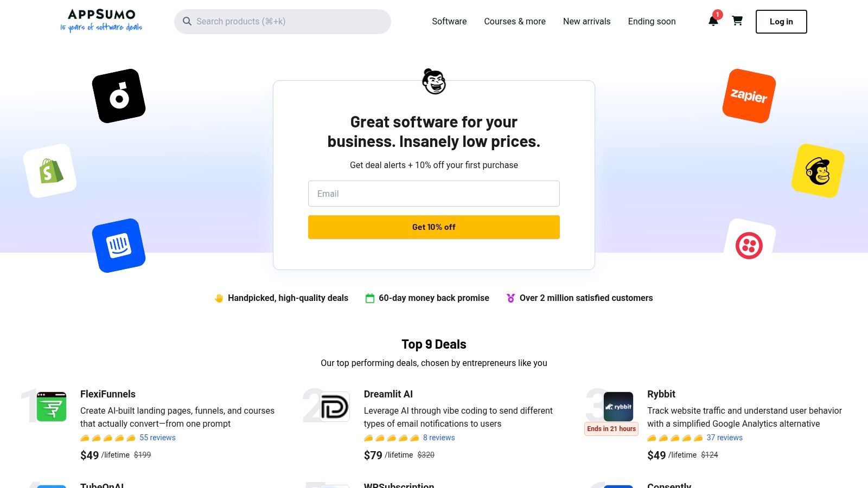Click the Zapier logo icon
The image size is (868, 488).
click(749, 96)
